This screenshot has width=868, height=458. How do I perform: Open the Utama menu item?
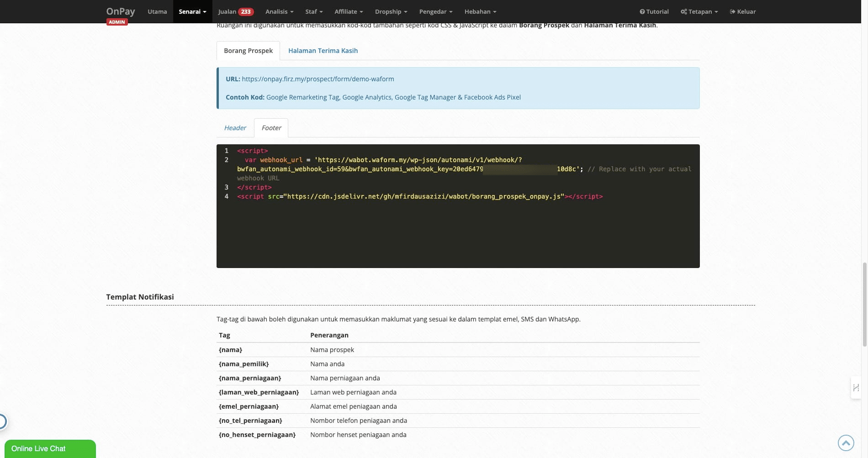(157, 11)
